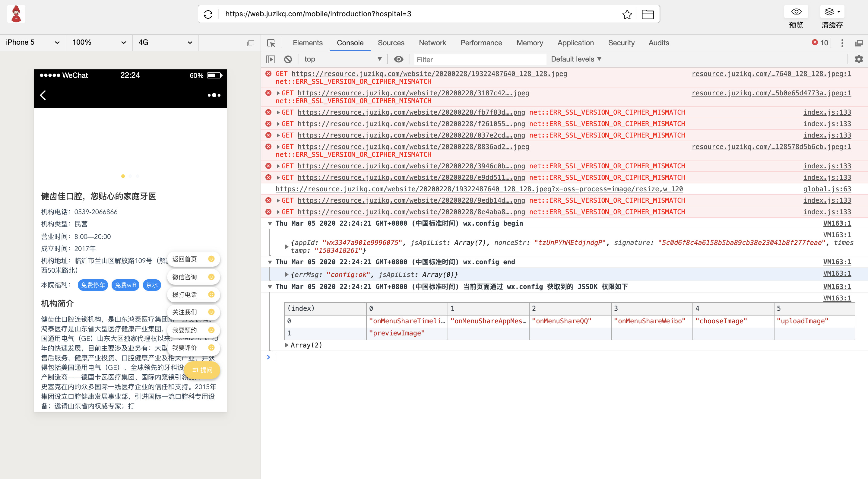Screen dimensions: 868x479
Task: Click the DevTools three-dot more menu
Action: 842,43
